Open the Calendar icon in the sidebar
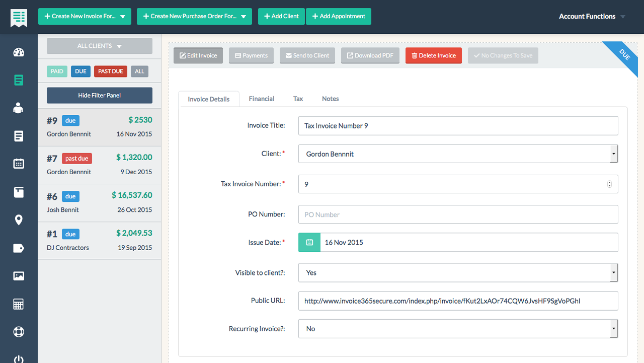 [x=18, y=163]
